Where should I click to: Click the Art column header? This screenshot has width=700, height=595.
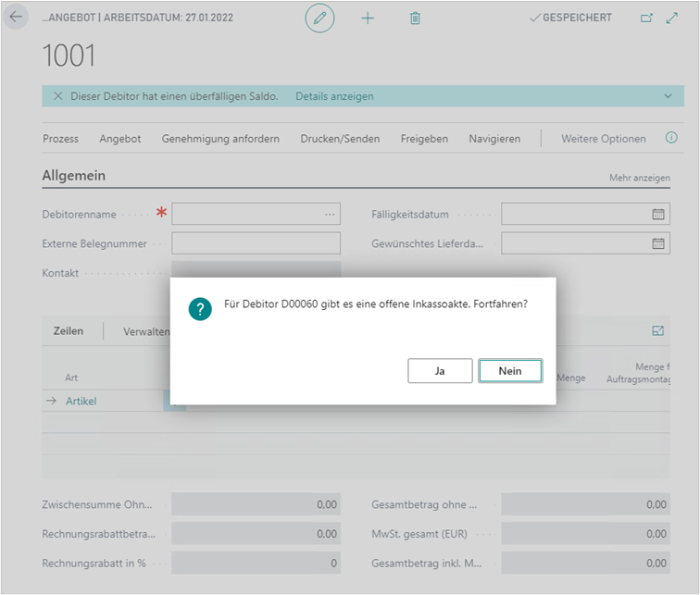[71, 378]
